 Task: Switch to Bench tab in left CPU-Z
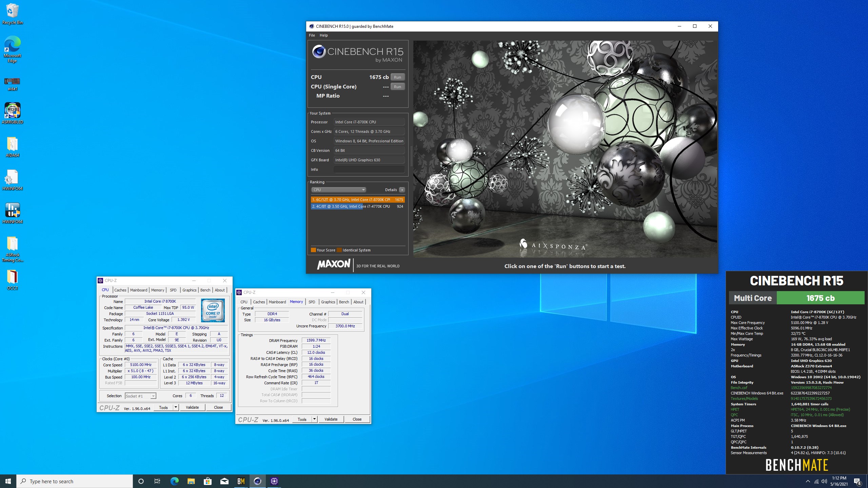click(x=205, y=290)
